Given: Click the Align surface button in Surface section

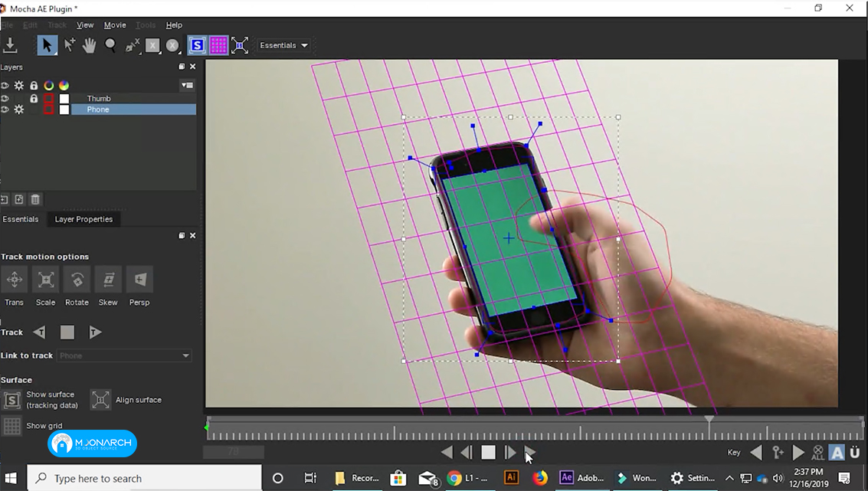Looking at the screenshot, I should [x=100, y=400].
